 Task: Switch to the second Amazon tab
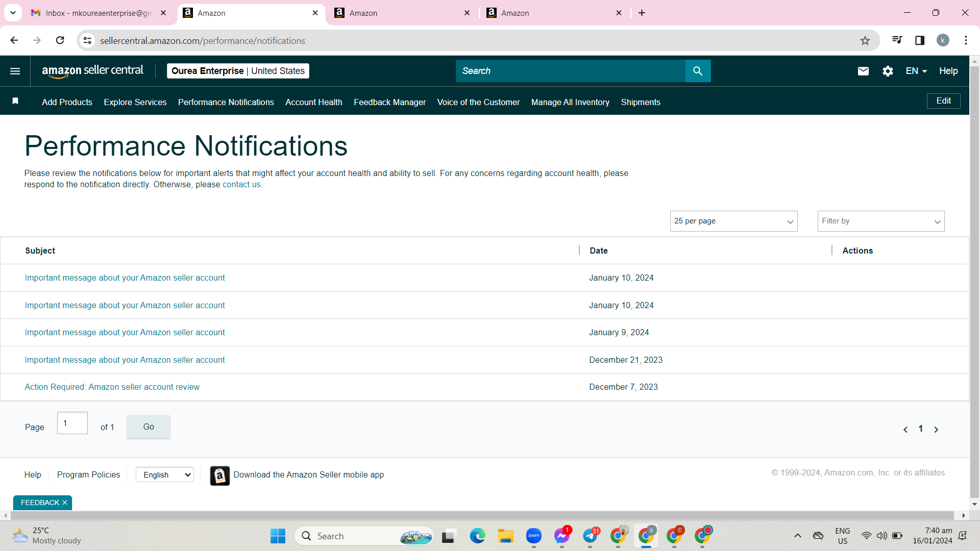(x=402, y=13)
